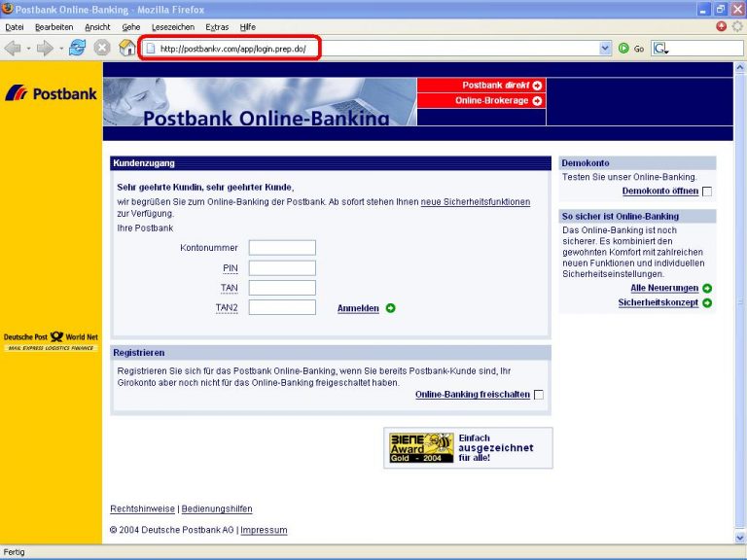This screenshot has height=560, width=747.
Task: Click the Forward arrow button
Action: [44, 48]
